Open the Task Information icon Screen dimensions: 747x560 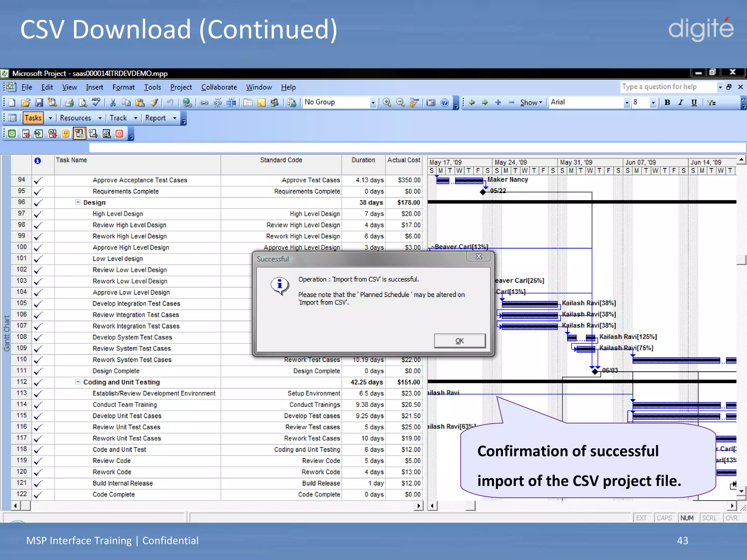point(248,103)
